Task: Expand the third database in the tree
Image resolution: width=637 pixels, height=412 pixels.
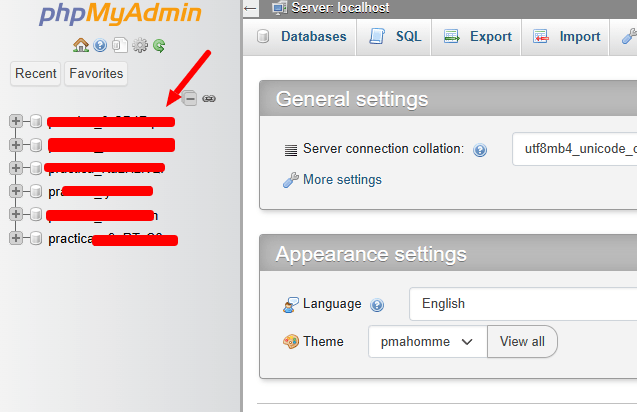Action: 16,168
